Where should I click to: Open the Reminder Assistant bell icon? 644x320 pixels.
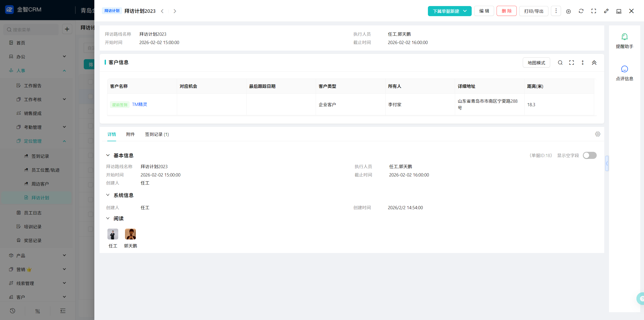[x=624, y=37]
